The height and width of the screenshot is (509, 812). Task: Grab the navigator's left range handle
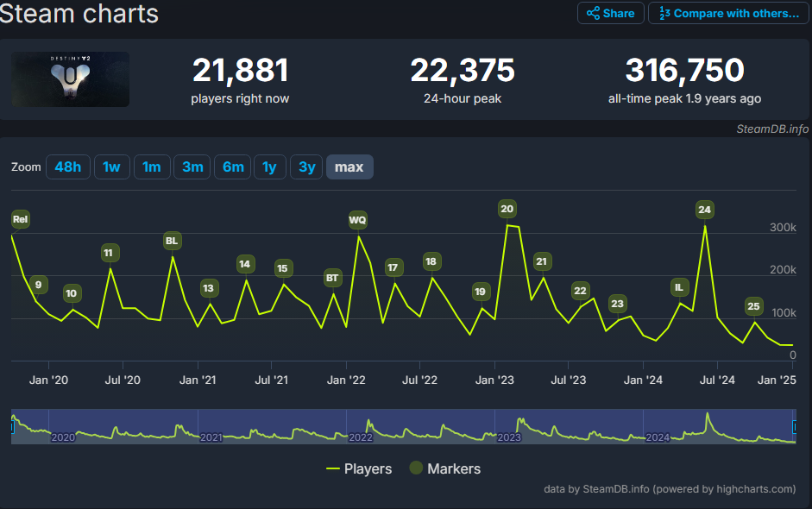pos(12,427)
